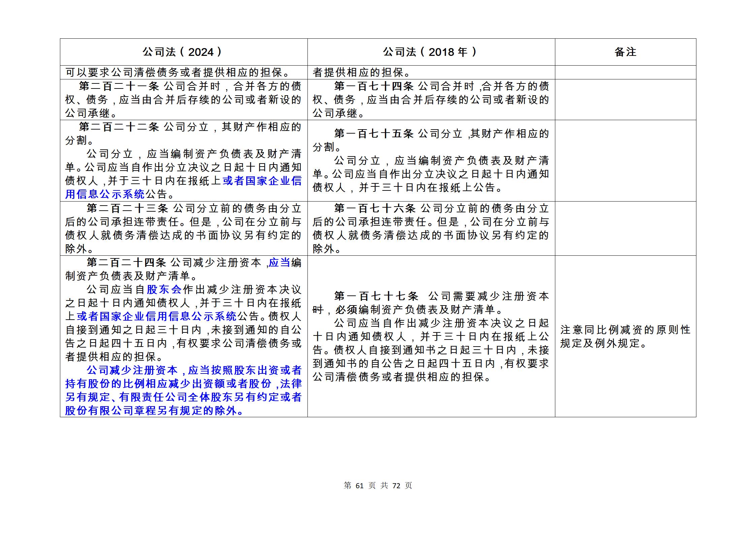Click the blue underlined 应当 text
The image size is (756, 534).
pos(279,262)
